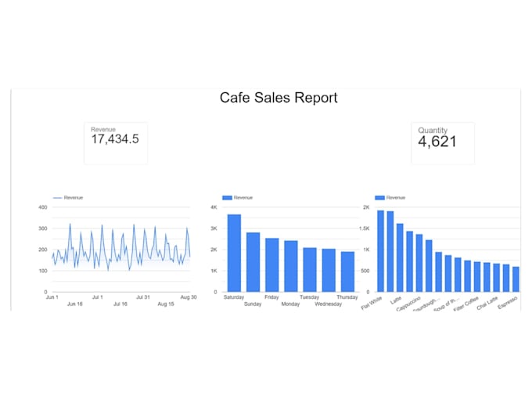Click the Jun 16 date label

75,304
